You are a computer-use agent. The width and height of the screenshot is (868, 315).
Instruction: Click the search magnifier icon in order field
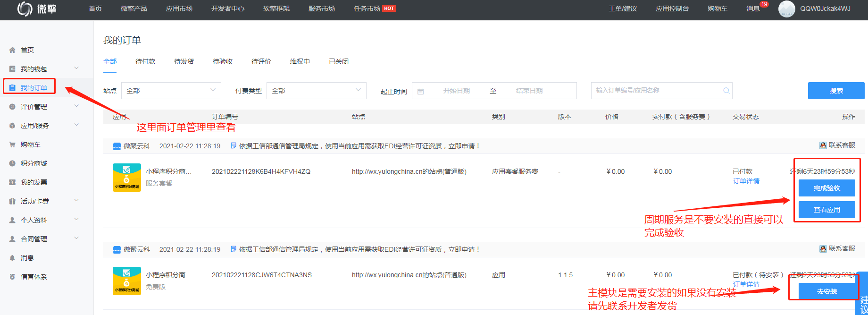click(x=726, y=91)
